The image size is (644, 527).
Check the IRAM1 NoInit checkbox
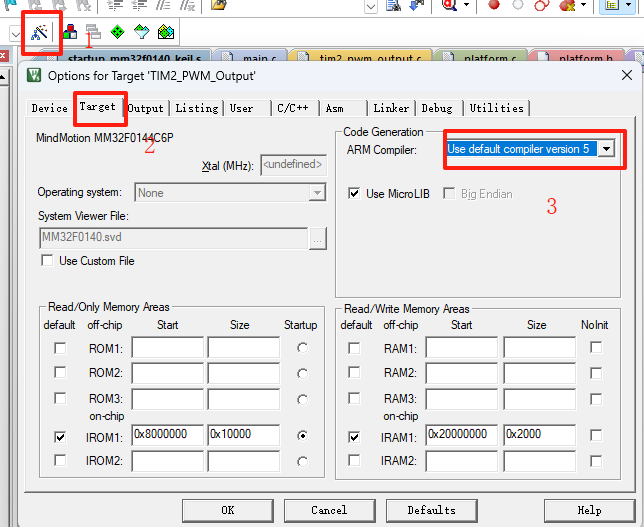[596, 435]
